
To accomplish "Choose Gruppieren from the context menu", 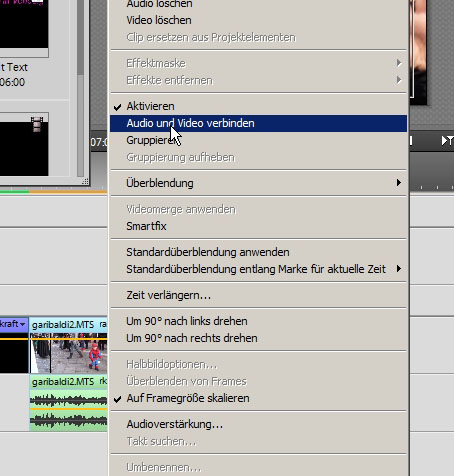I will tap(258, 140).
